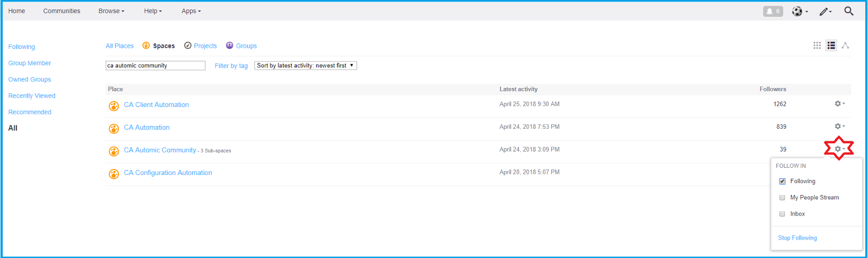Click date 'April 24, 2018 3:09 PM'

tap(529, 149)
